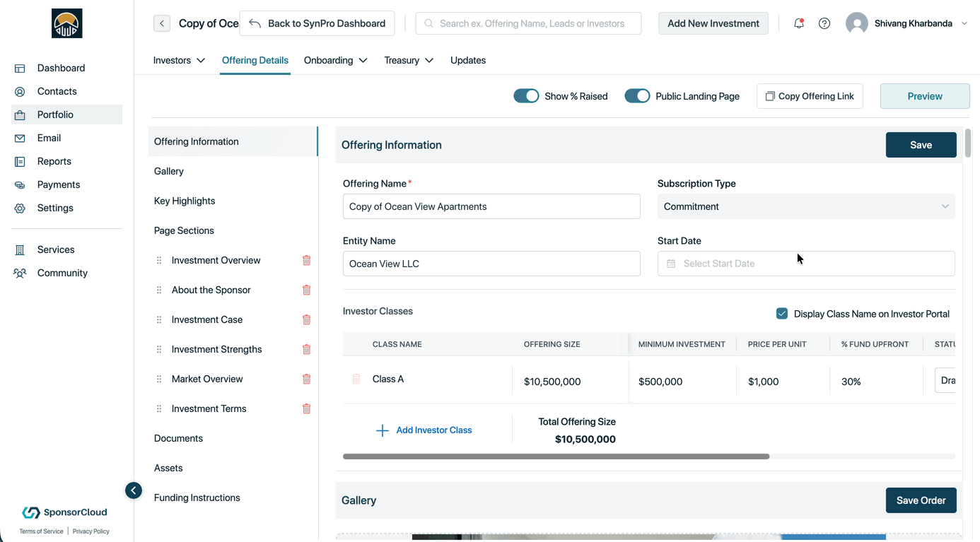Click drag handle of Market Overview
This screenshot has height=542, width=980.
click(x=159, y=379)
